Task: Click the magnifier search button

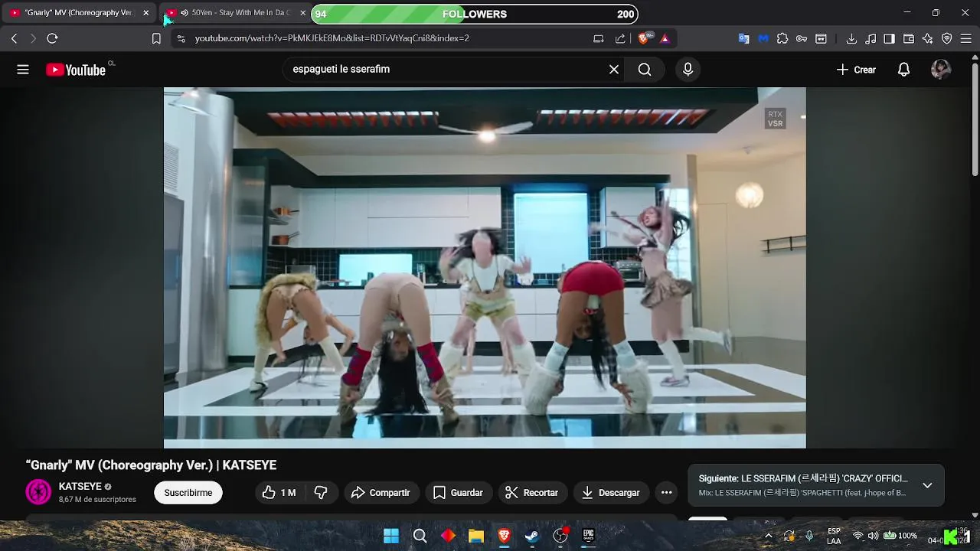Action: [x=645, y=70]
